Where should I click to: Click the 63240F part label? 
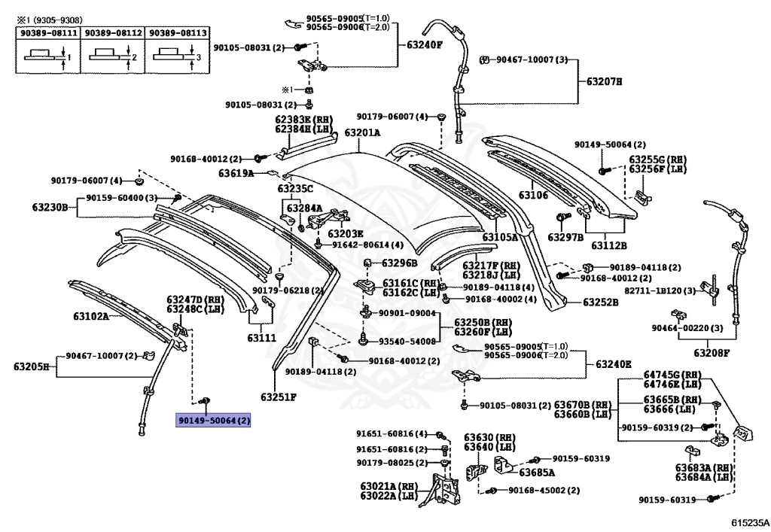[425, 44]
